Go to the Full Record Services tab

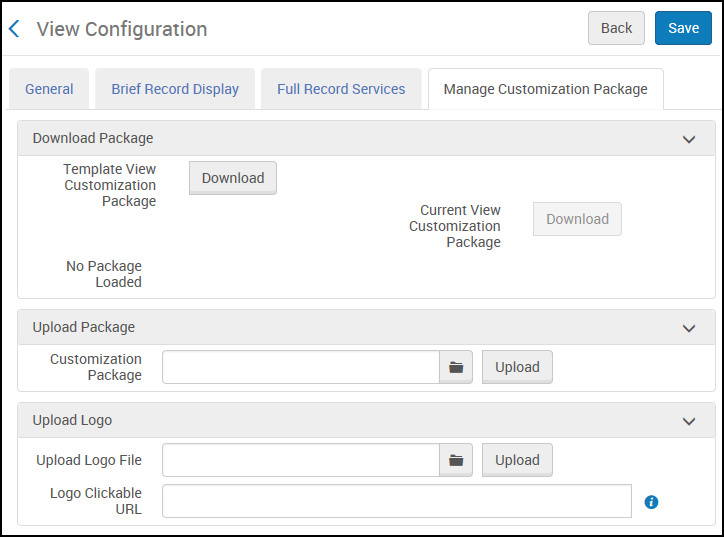[341, 89]
